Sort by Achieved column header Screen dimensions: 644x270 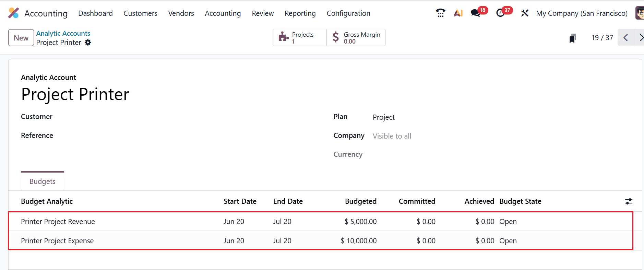click(x=479, y=201)
